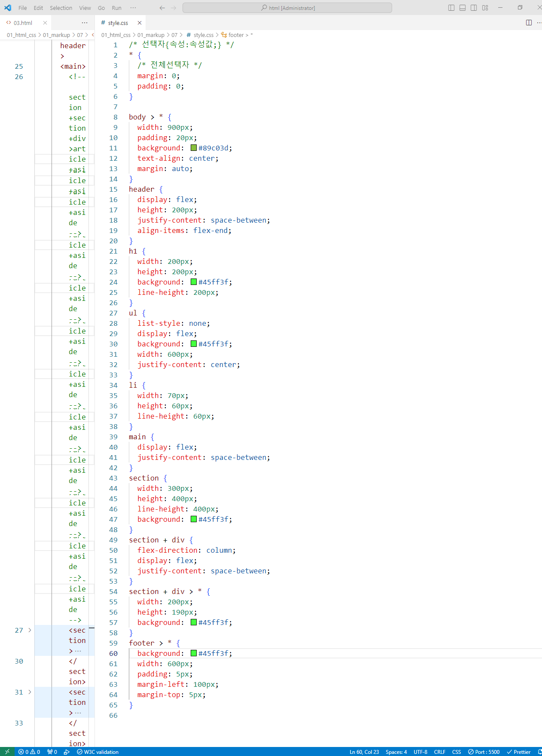The width and height of the screenshot is (542, 756).
Task: Toggle the Primary Side Bar layout icon
Action: [x=451, y=8]
